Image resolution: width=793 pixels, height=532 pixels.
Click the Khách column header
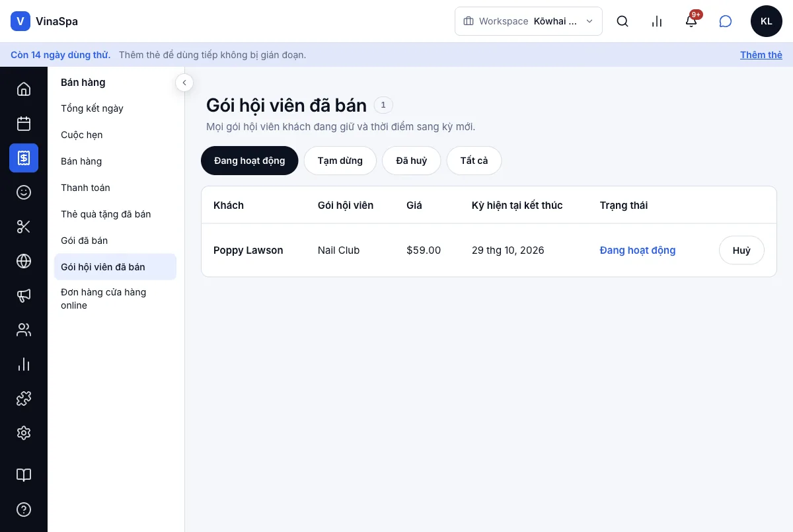click(229, 206)
